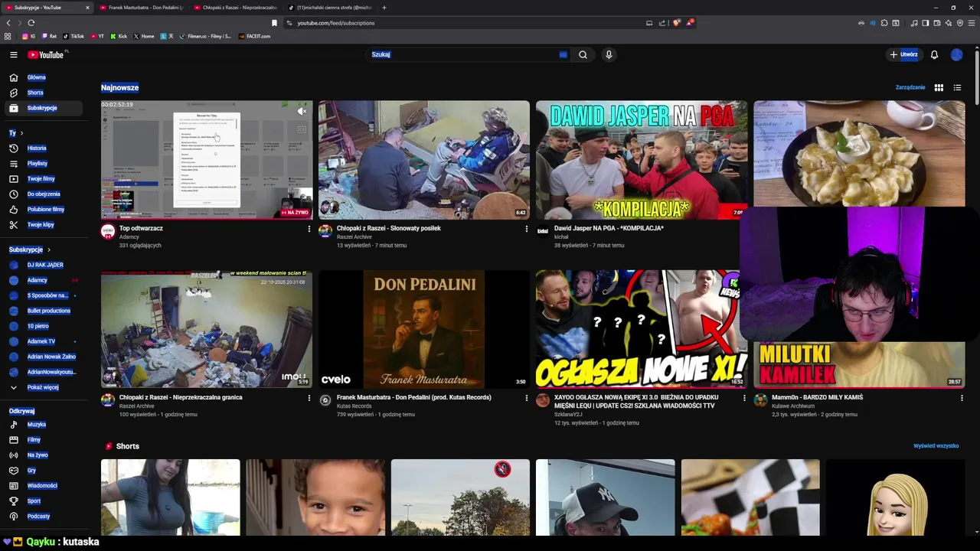This screenshot has height=551, width=980.
Task: Open the browser extensions puzzle icon
Action: [x=884, y=23]
